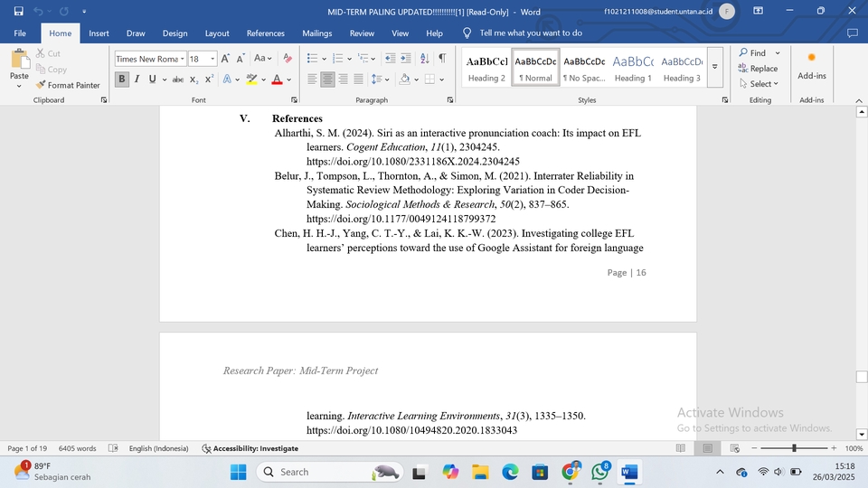Open the References tab
The width and height of the screenshot is (868, 488).
pyautogui.click(x=265, y=33)
